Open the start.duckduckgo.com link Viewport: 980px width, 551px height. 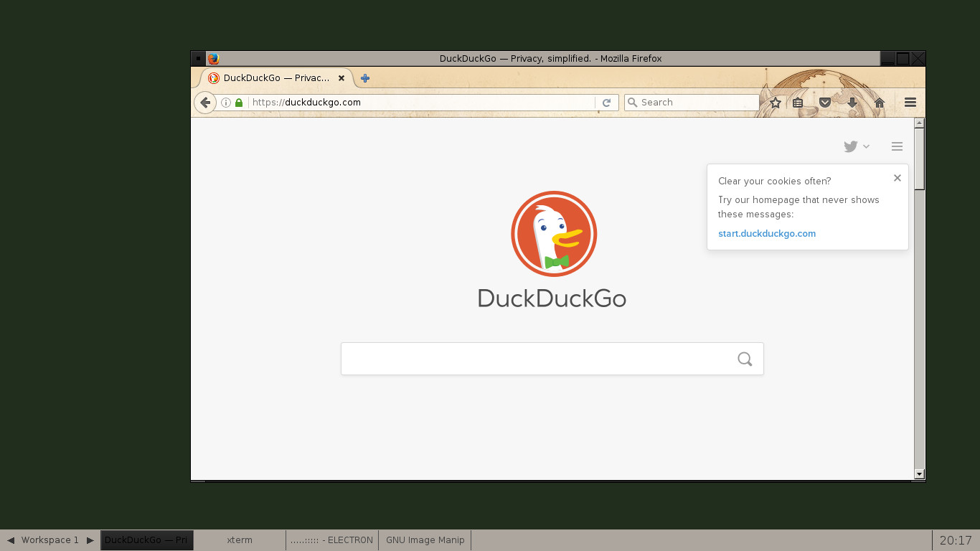767,233
